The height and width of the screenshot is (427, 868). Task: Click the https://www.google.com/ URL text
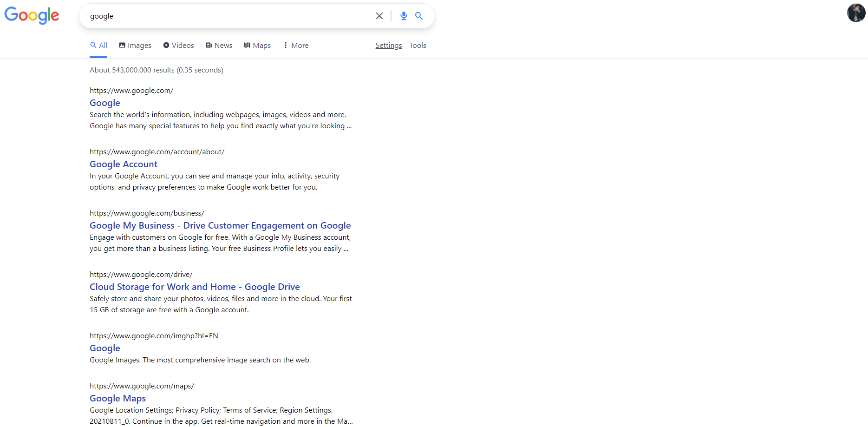click(x=131, y=90)
